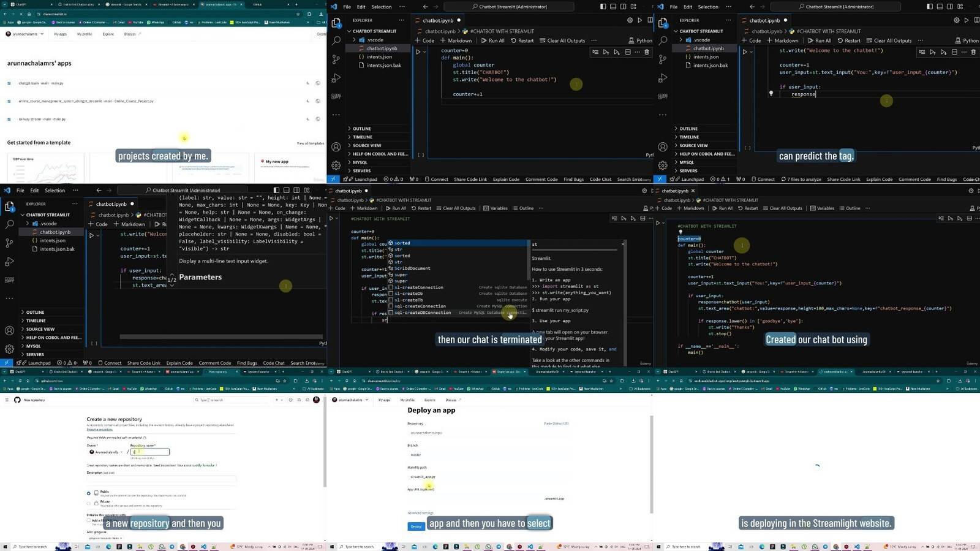980x551 pixels.
Task: Select chatbot.ipynb tab in 'Created our chat bot' window
Action: pos(675,191)
